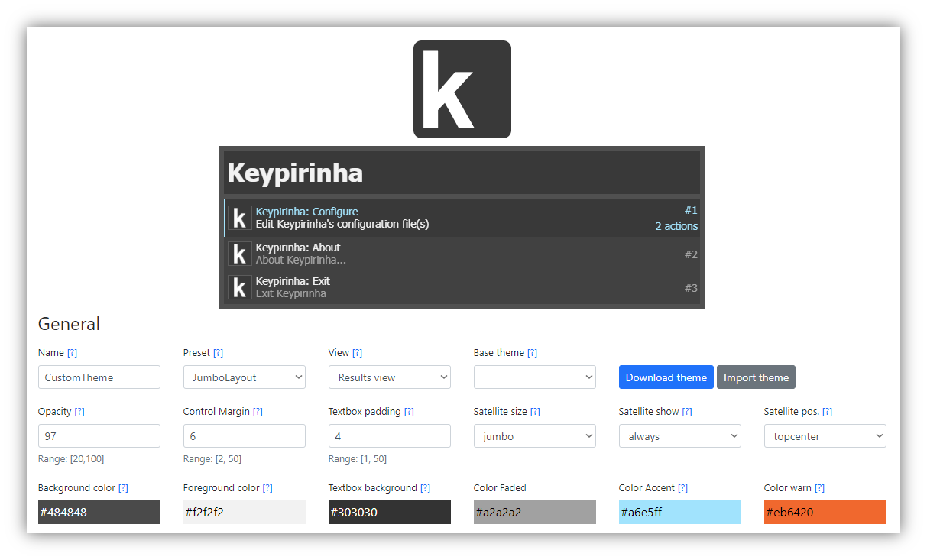Focus the Name field containing CustomTheme
This screenshot has width=927, height=560.
tap(99, 377)
